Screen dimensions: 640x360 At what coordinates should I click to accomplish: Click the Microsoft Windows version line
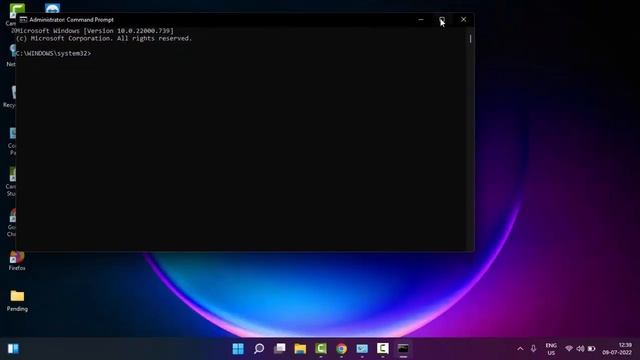[95, 31]
